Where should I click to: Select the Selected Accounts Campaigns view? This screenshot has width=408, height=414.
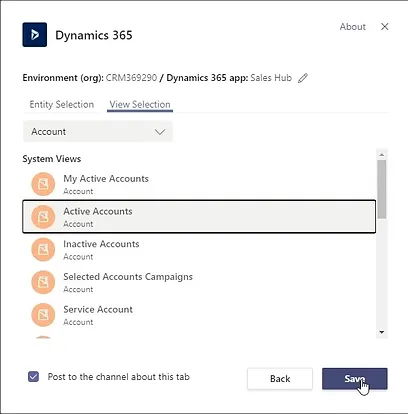click(x=199, y=282)
